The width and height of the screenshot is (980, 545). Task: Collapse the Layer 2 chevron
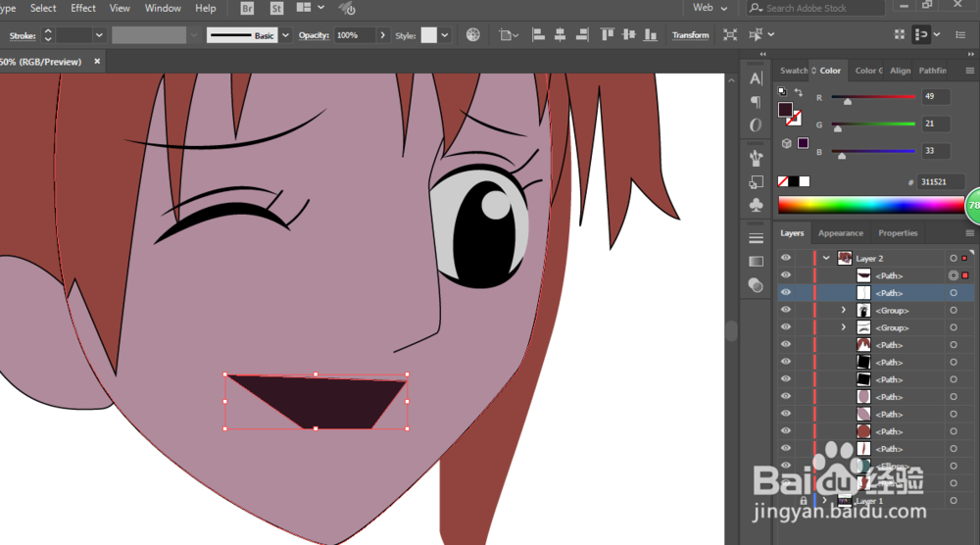coord(826,258)
